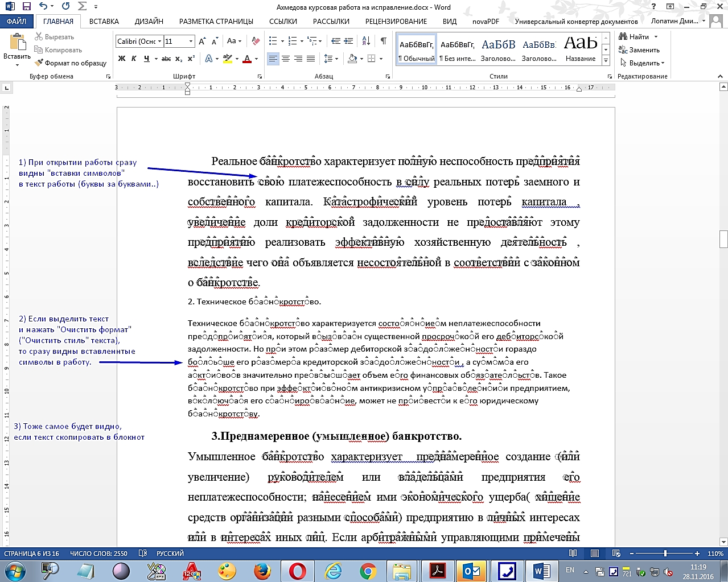Click the Clear Formatting eraser icon

[x=256, y=41]
